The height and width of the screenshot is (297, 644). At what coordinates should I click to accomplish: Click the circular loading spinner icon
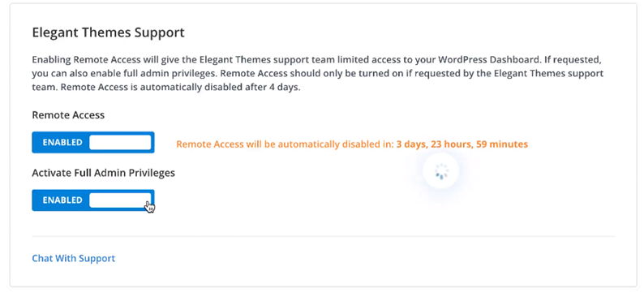[441, 171]
